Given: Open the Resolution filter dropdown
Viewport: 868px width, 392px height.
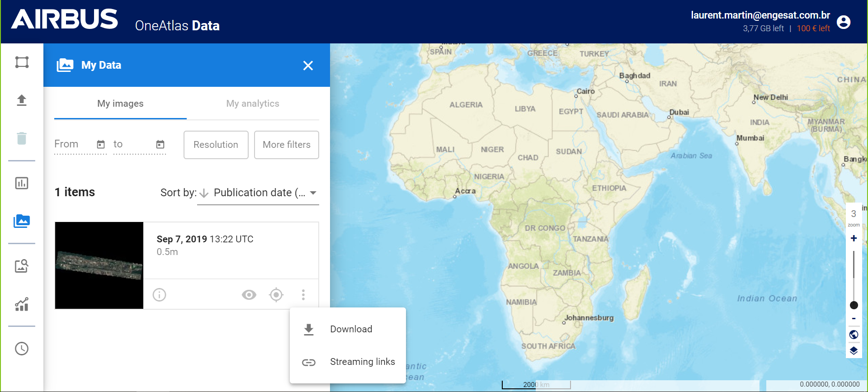Looking at the screenshot, I should (216, 145).
